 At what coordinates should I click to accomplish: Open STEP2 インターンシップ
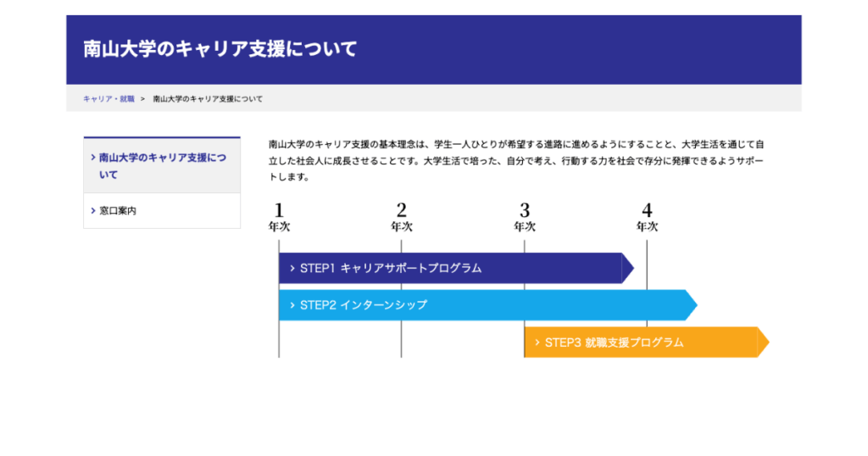click(364, 305)
